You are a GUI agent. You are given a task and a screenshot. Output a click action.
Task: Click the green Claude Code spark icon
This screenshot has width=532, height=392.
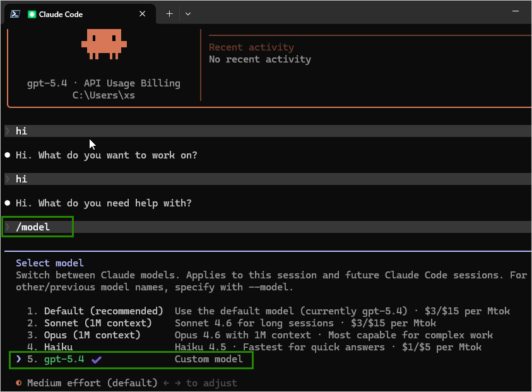32,13
